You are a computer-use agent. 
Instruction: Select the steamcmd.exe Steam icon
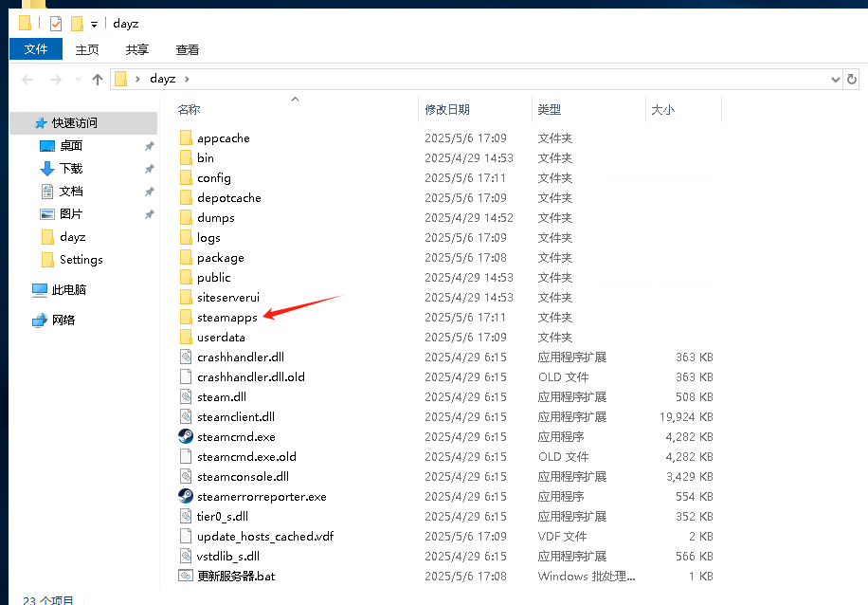[x=186, y=436]
